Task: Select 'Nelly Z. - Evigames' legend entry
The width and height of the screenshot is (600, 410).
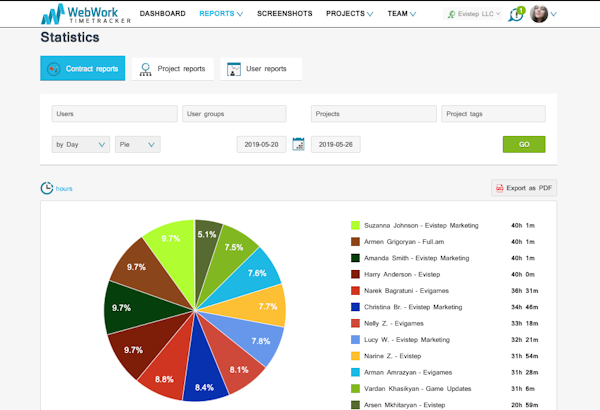Action: point(394,323)
